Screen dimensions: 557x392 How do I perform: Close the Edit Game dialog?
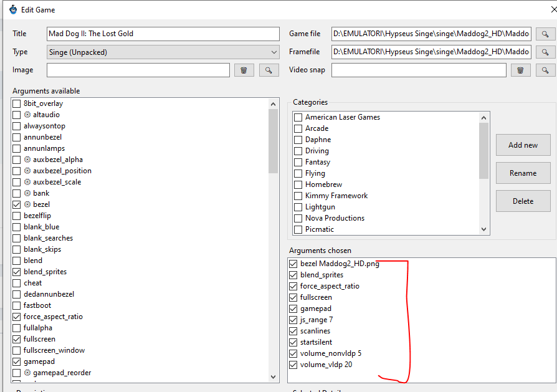click(x=553, y=9)
